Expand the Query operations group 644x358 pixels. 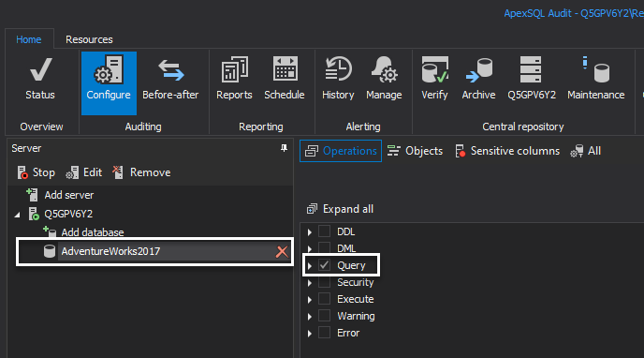click(x=310, y=266)
